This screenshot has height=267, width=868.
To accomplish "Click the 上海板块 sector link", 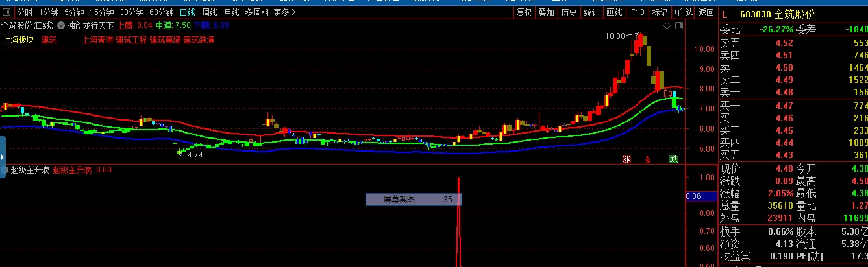I will (18, 40).
